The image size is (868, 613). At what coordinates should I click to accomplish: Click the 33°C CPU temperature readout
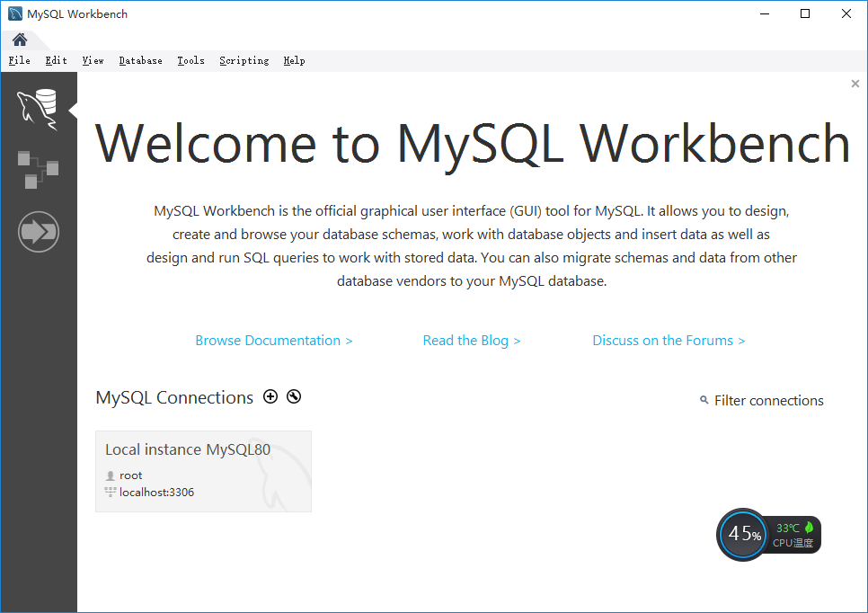click(787, 528)
